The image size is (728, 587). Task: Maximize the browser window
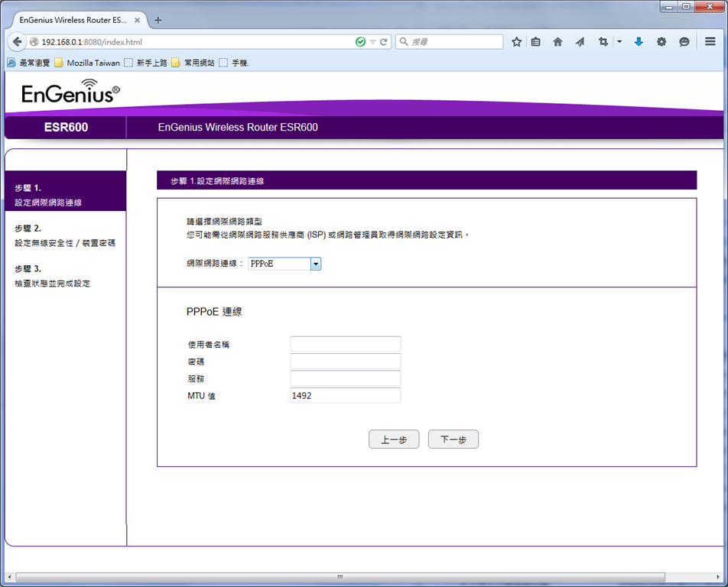click(x=686, y=6)
